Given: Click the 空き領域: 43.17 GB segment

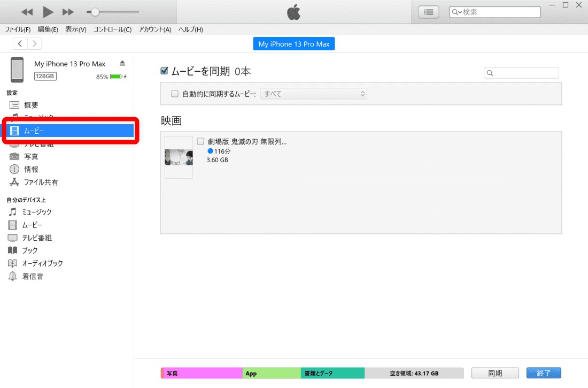Looking at the screenshot, I should tap(414, 373).
